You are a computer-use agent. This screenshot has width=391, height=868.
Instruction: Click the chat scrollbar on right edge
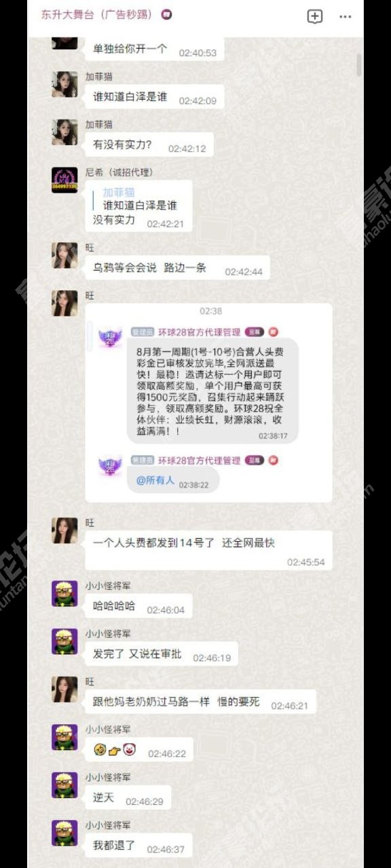pyautogui.click(x=358, y=64)
